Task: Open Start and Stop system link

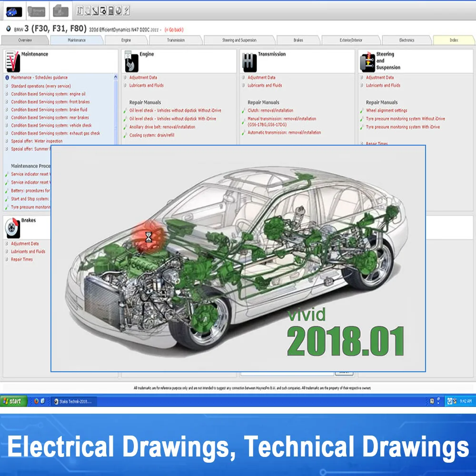Action: pos(30,199)
